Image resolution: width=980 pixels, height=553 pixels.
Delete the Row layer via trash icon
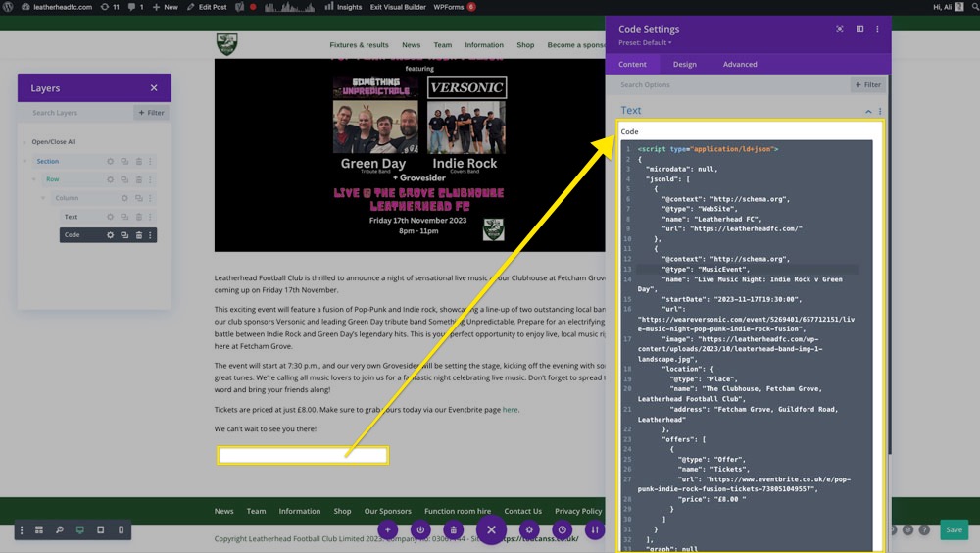(x=139, y=179)
